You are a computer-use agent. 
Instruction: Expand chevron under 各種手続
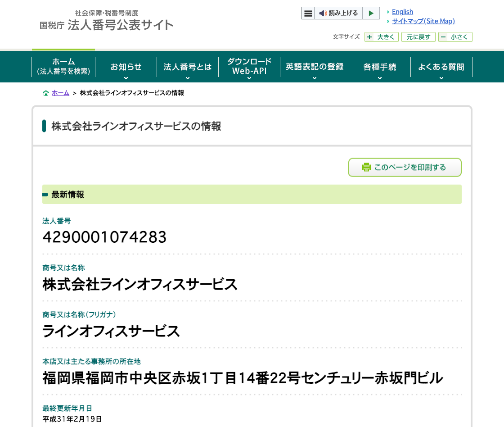tap(380, 78)
